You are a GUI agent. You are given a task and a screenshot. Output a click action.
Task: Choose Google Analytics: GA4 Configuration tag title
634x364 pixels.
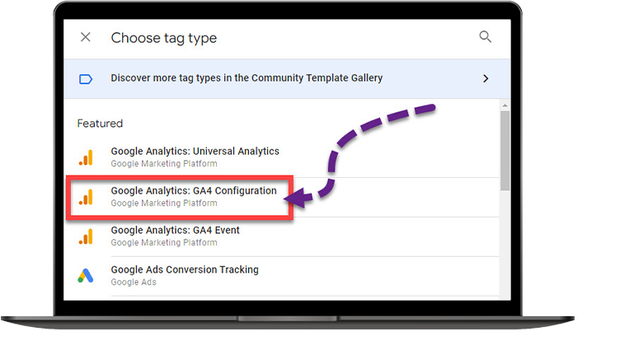[x=194, y=191]
